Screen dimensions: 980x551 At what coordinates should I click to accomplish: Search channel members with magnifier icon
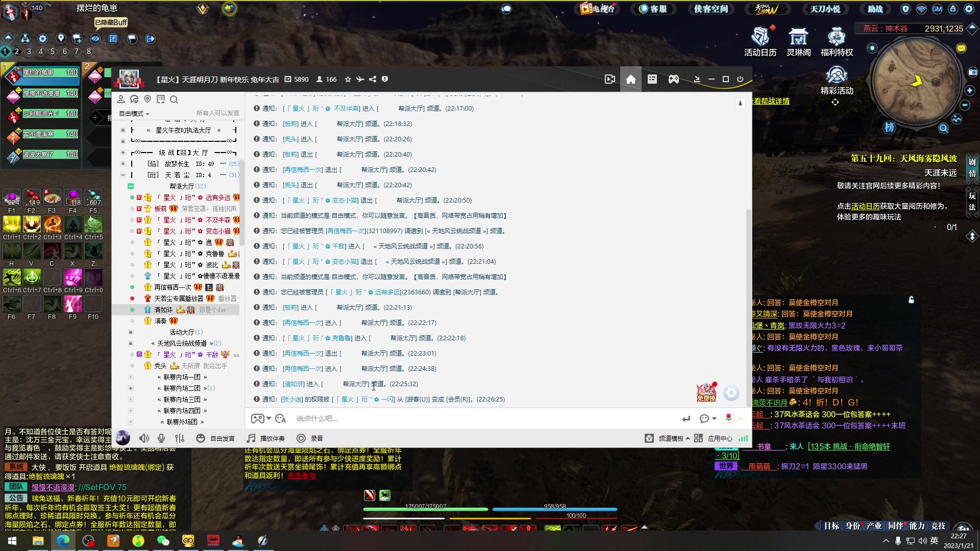pos(174,99)
